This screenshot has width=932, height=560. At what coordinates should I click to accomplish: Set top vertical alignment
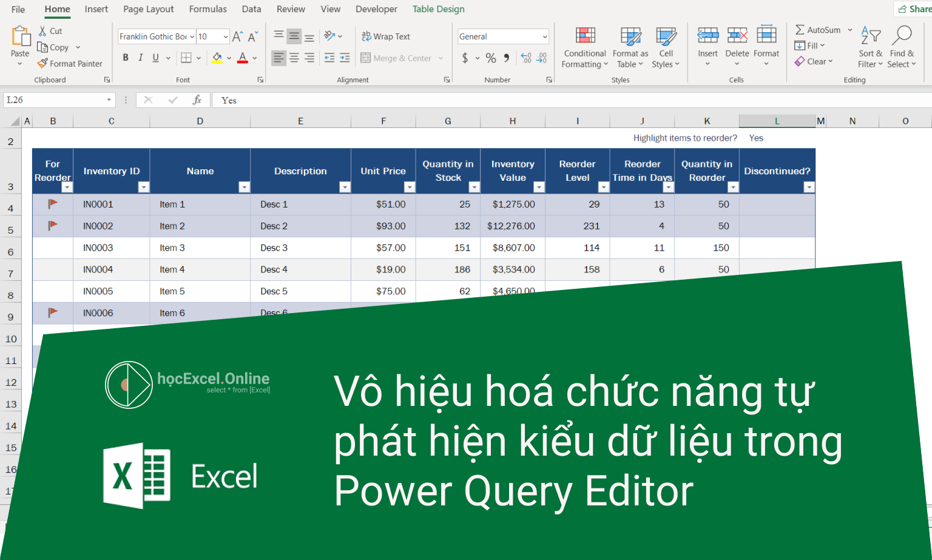tap(279, 36)
